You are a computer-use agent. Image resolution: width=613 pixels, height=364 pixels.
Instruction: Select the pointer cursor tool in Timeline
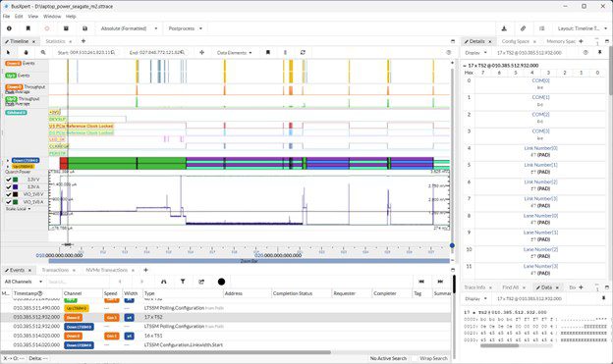coord(8,52)
